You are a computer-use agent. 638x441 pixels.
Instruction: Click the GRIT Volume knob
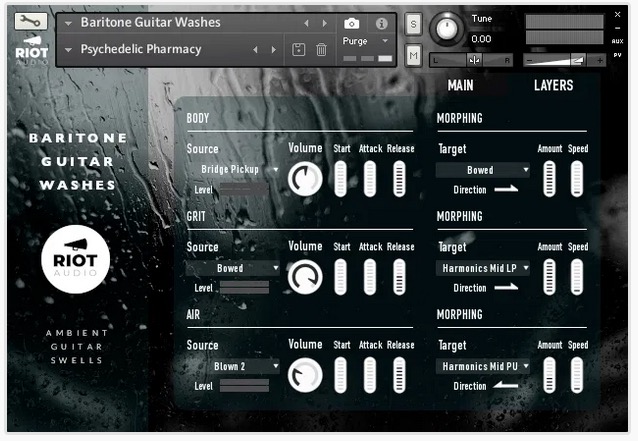pyautogui.click(x=305, y=277)
